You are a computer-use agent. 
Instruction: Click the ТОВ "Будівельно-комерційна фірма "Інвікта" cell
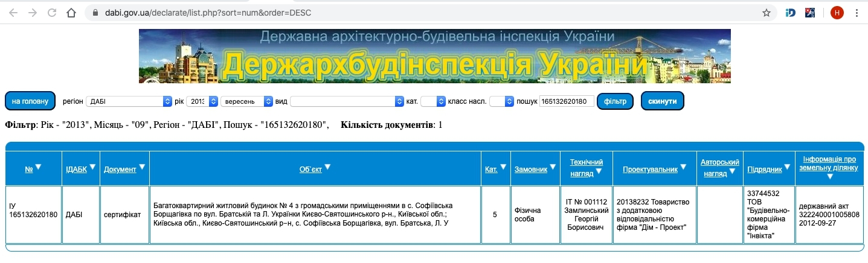tap(769, 215)
